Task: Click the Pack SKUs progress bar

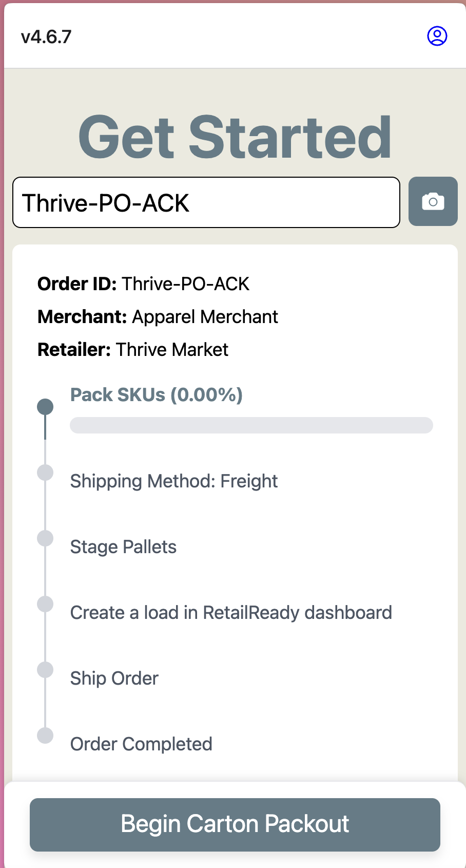Action: coord(251,425)
